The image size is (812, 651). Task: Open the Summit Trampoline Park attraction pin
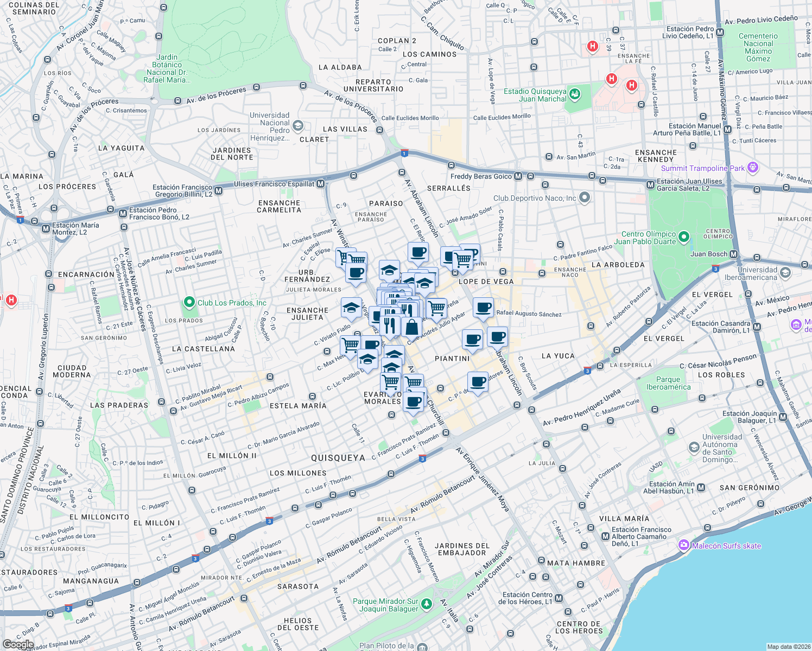[x=752, y=168]
